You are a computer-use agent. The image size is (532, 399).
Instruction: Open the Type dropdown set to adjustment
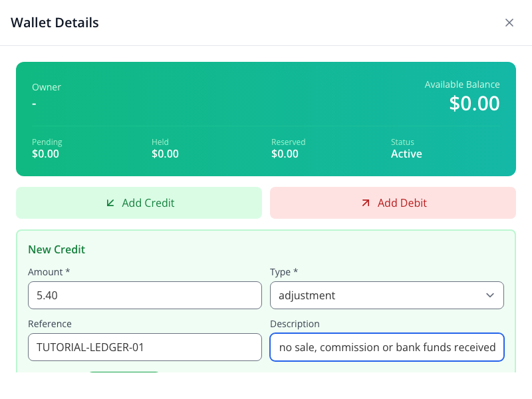tap(387, 295)
